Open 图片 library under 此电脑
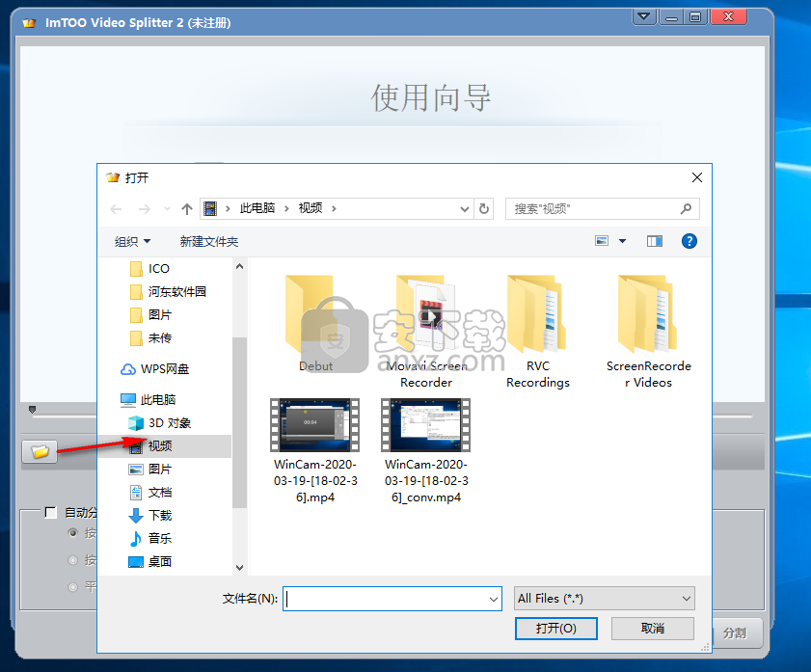This screenshot has height=672, width=811. [150, 469]
